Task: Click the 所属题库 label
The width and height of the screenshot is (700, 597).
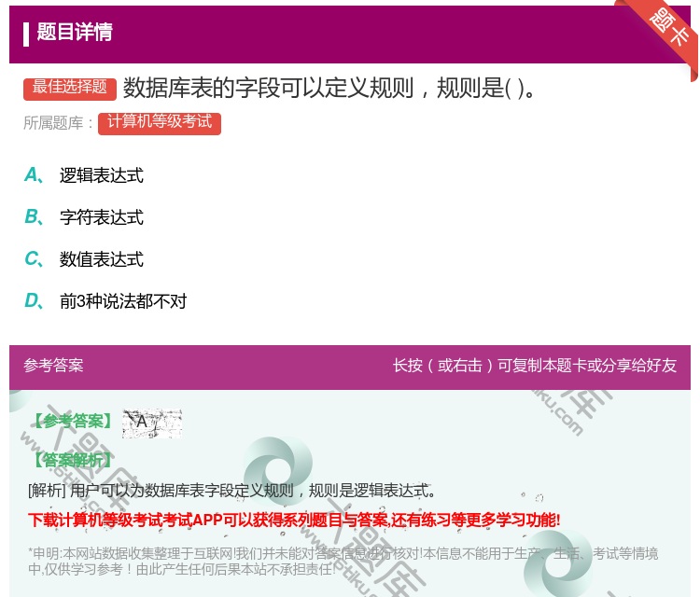Action: click(58, 123)
